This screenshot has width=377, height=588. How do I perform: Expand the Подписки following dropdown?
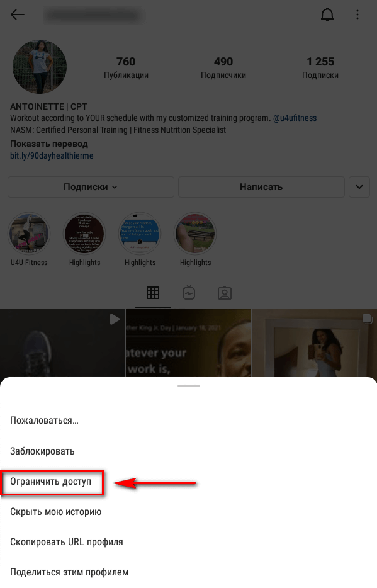pyautogui.click(x=91, y=187)
